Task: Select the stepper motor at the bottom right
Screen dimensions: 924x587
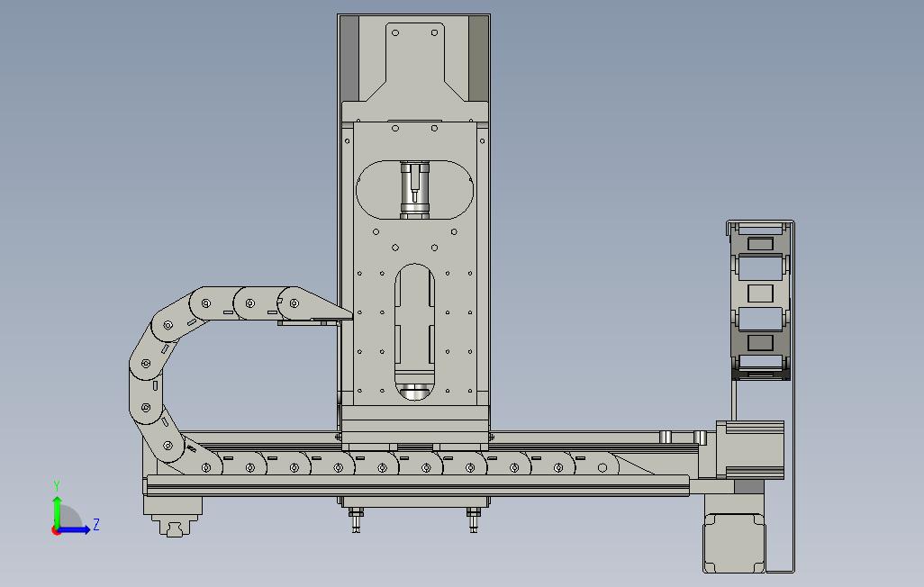Action: click(734, 542)
